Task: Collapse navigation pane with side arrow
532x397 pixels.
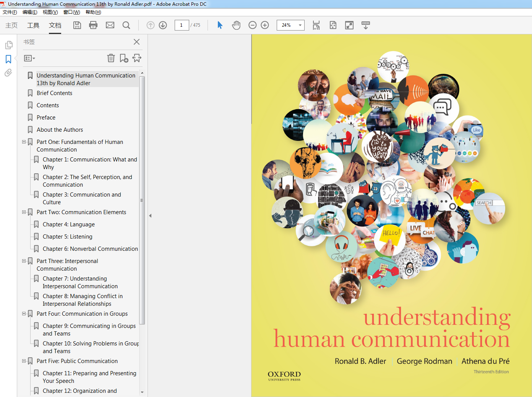Action: [150, 216]
